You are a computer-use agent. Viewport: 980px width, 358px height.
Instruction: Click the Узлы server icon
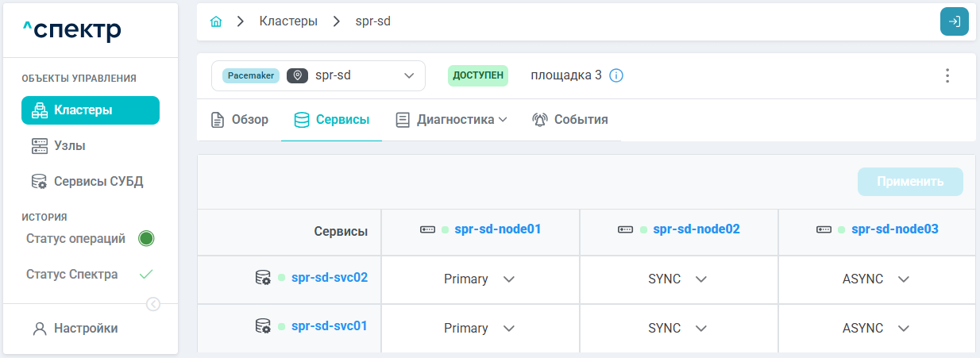(40, 145)
